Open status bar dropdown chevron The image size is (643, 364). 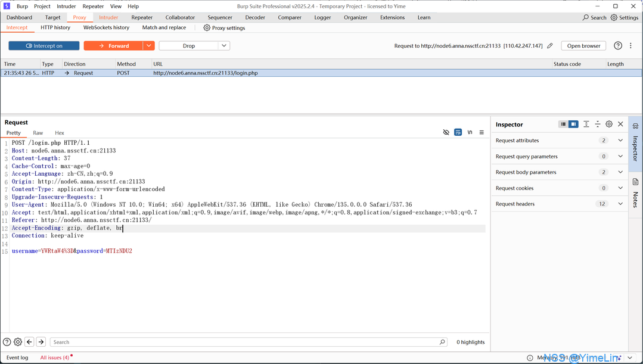630,358
